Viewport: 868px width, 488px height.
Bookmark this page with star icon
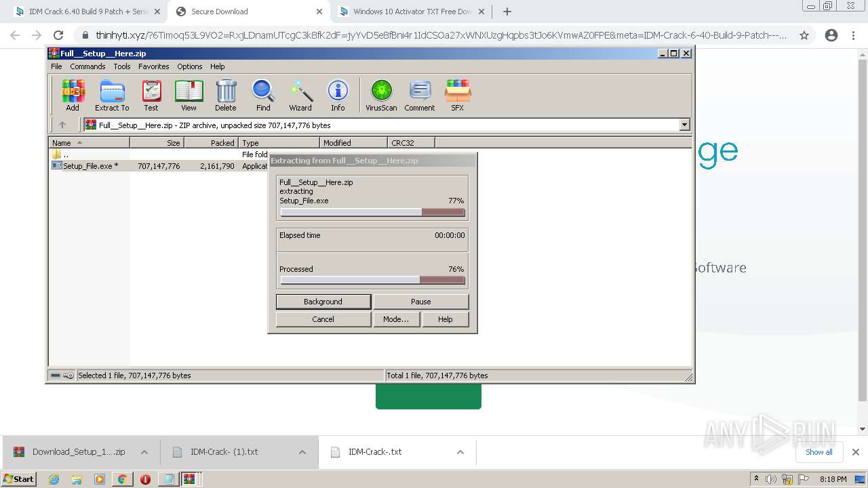click(804, 35)
